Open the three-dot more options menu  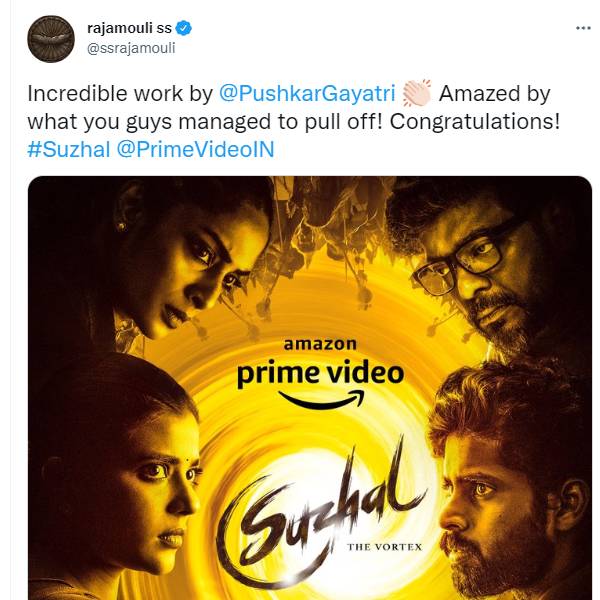583,28
